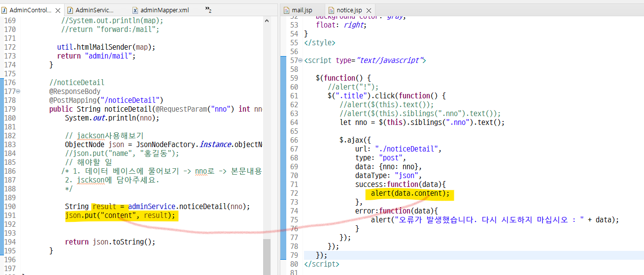The height and width of the screenshot is (275, 644).
Task: Place cursor on util.htmlMailSender(map) line
Action: (x=106, y=47)
